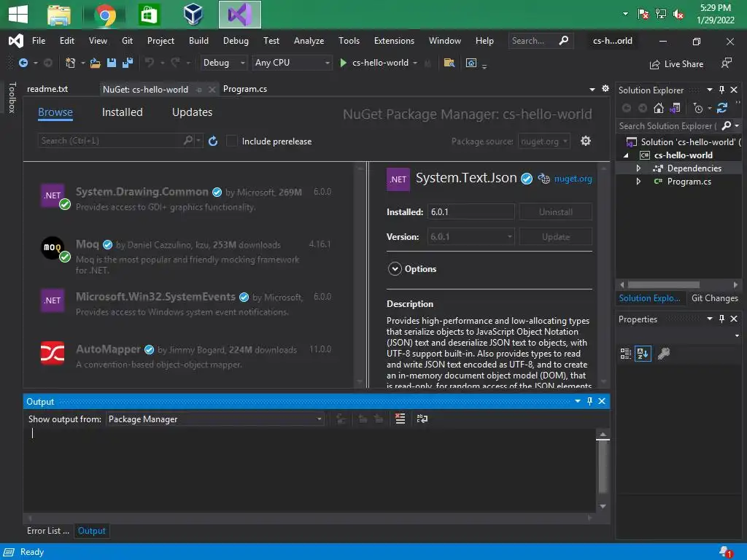Save the current file with floppy icon

click(x=112, y=63)
